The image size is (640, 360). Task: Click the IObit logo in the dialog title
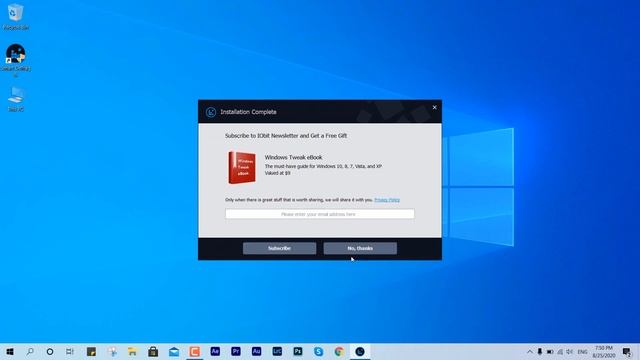[211, 112]
